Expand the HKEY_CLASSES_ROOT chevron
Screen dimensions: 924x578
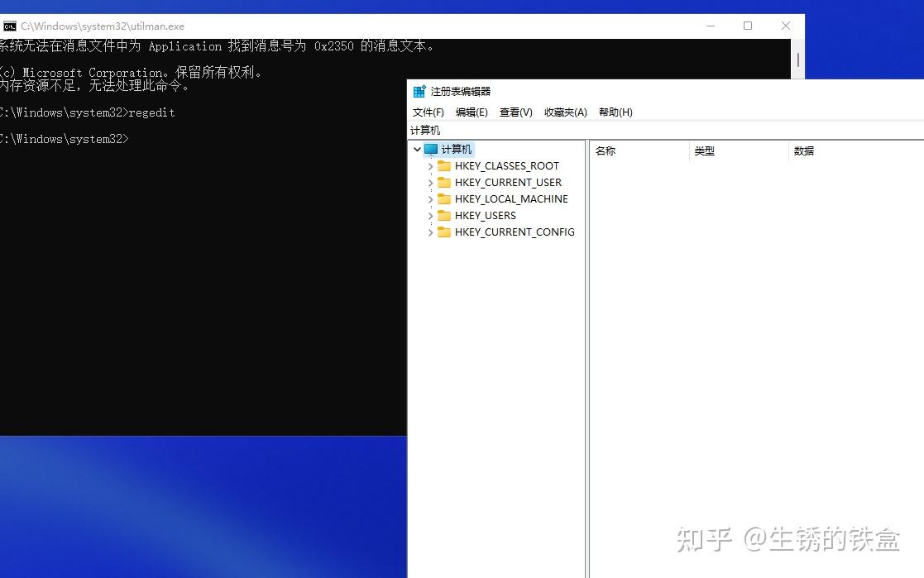coord(430,167)
